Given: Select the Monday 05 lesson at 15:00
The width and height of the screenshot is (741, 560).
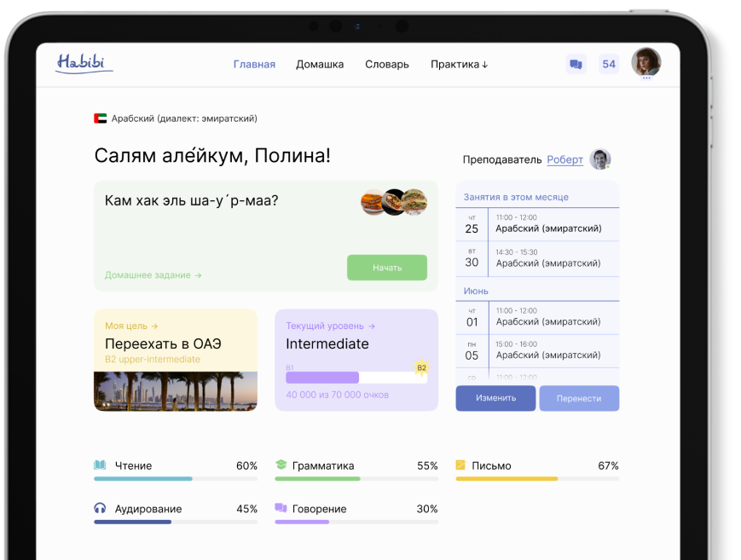Looking at the screenshot, I should click(x=537, y=351).
